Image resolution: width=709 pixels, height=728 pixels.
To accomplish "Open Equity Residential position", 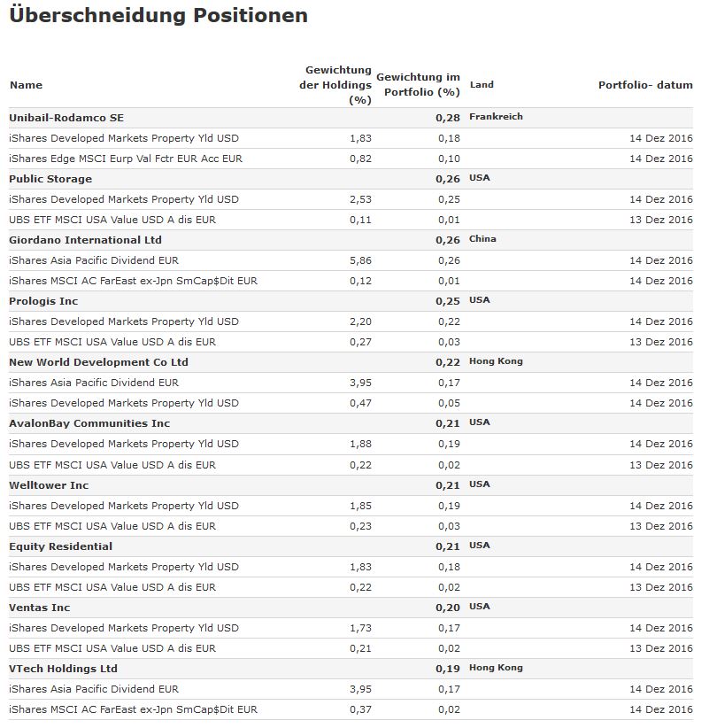I will tap(60, 546).
